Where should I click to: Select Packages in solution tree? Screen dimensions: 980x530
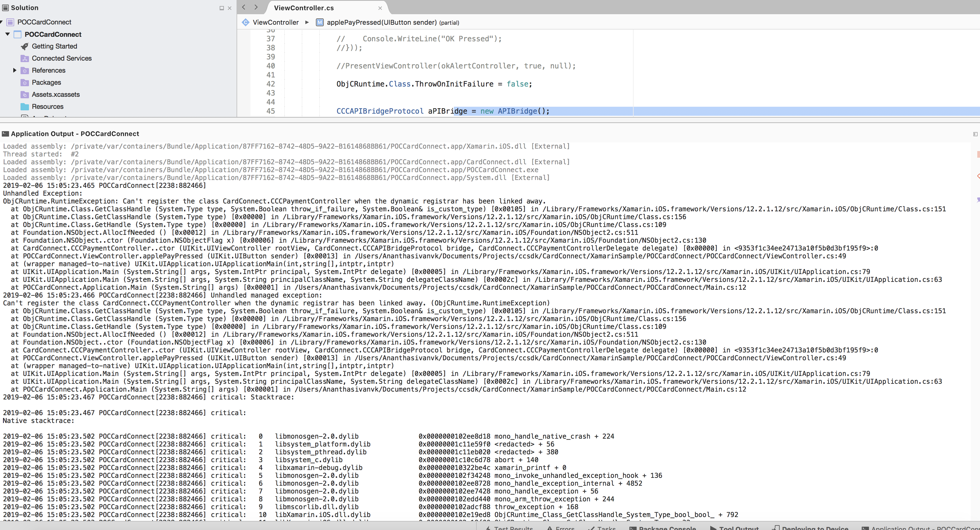click(46, 83)
